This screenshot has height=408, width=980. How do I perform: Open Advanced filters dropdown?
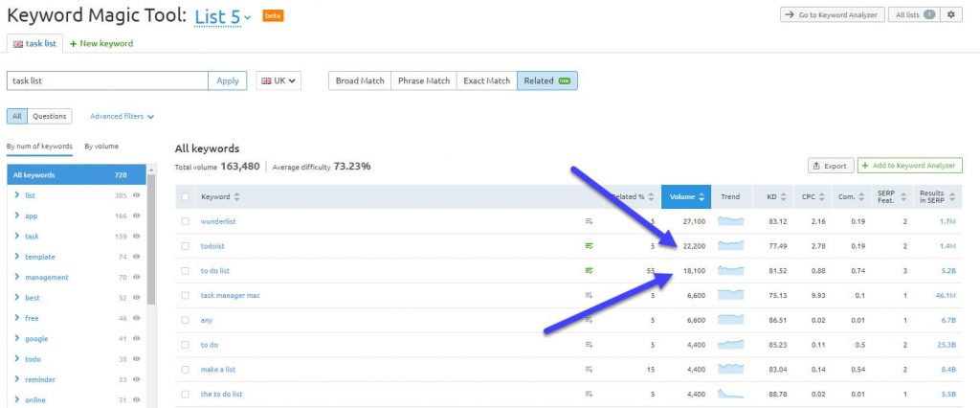122,117
